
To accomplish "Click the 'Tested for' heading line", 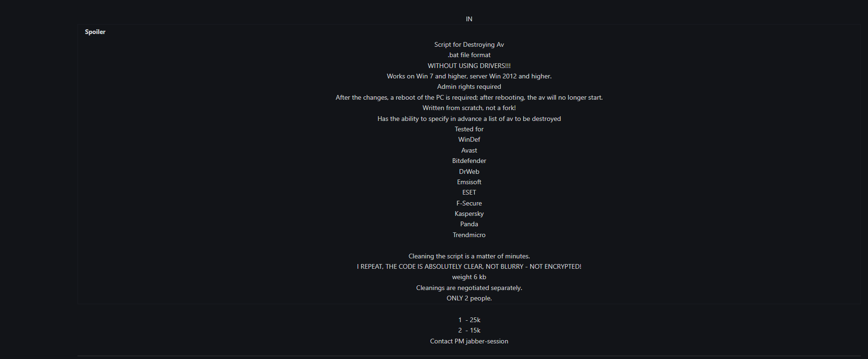I will (469, 129).
